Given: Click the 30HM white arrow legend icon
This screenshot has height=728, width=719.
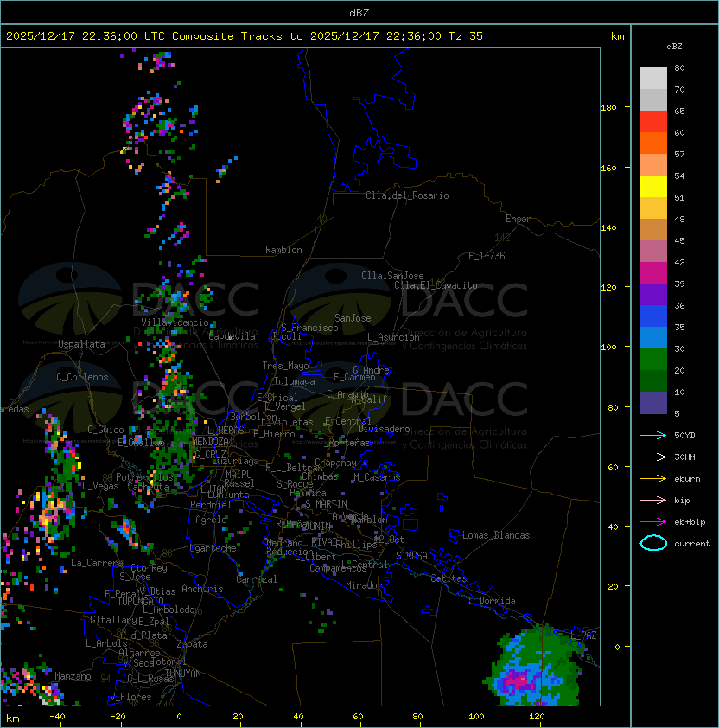Looking at the screenshot, I should click(x=653, y=457).
